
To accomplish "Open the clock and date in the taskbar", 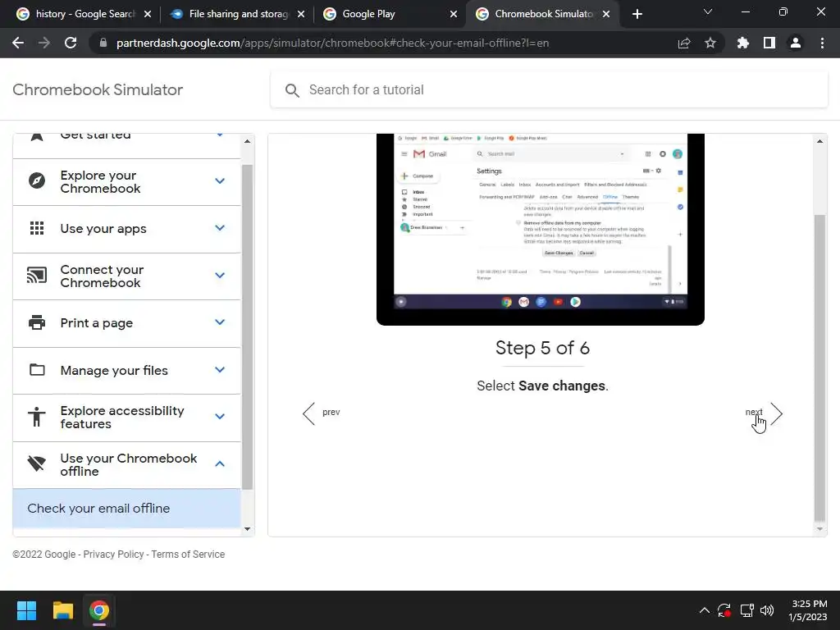I will coord(808,610).
